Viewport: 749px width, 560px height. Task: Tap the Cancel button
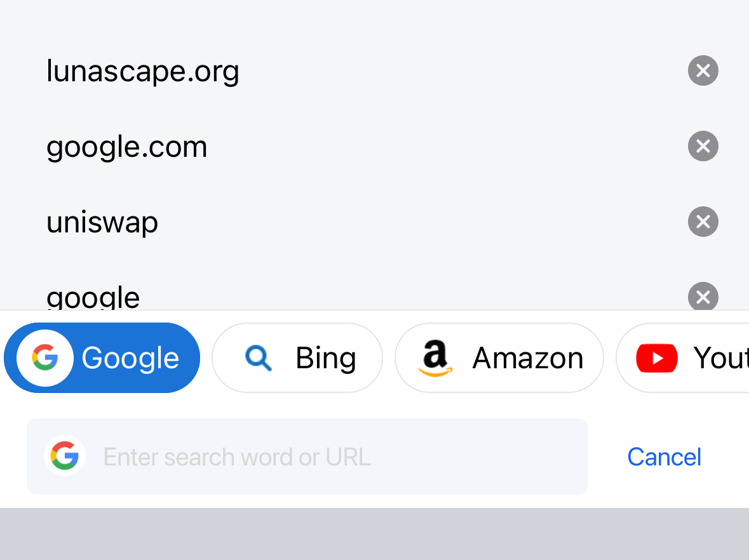coord(664,457)
